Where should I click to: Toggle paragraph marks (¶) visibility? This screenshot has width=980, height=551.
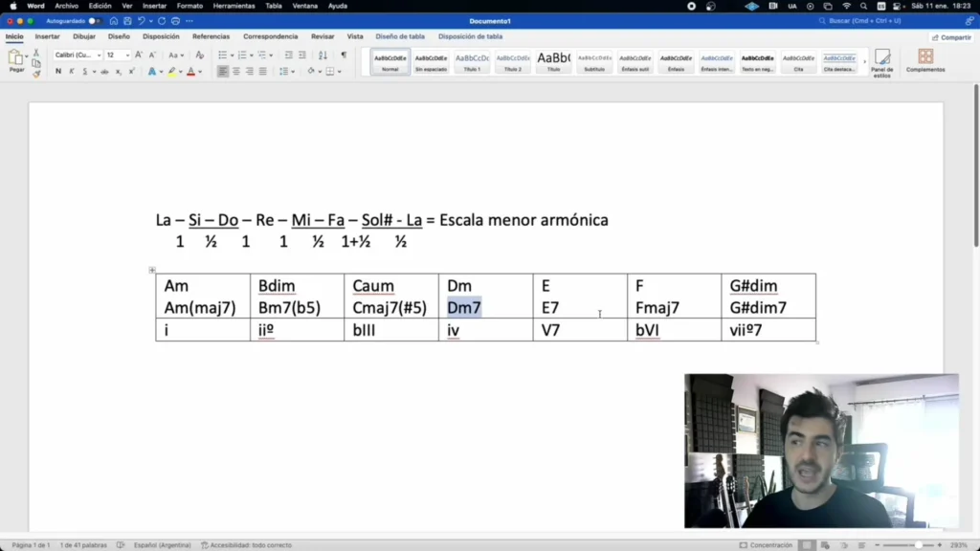click(344, 55)
